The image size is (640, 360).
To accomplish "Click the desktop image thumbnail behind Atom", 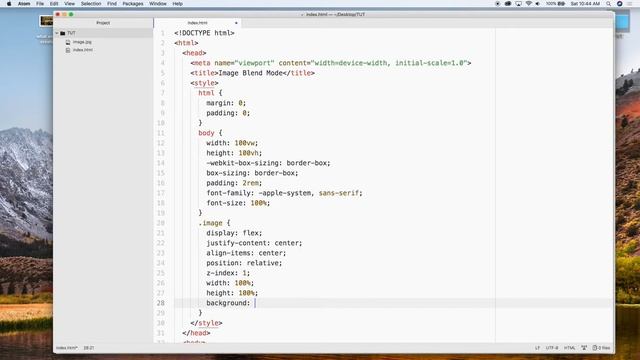I will coord(46,20).
